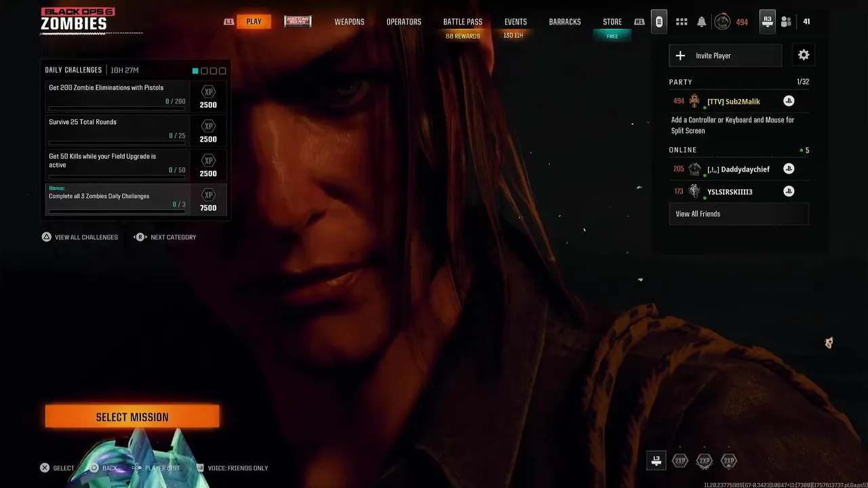The height and width of the screenshot is (488, 868).
Task: Switch to the Weapons tab
Action: [349, 22]
